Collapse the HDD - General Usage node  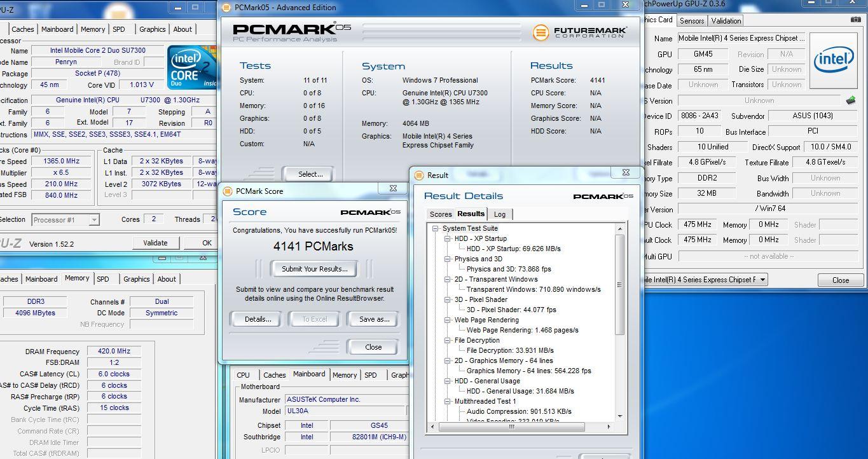click(x=448, y=381)
